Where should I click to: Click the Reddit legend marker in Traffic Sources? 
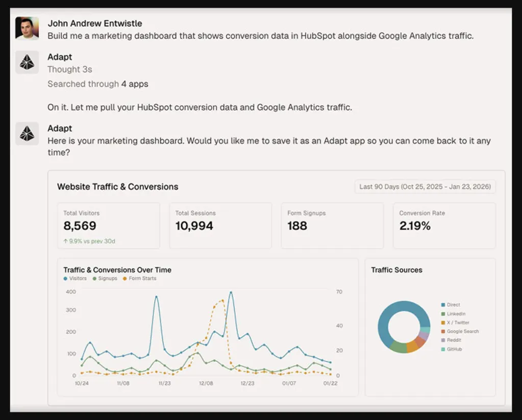[x=443, y=340]
